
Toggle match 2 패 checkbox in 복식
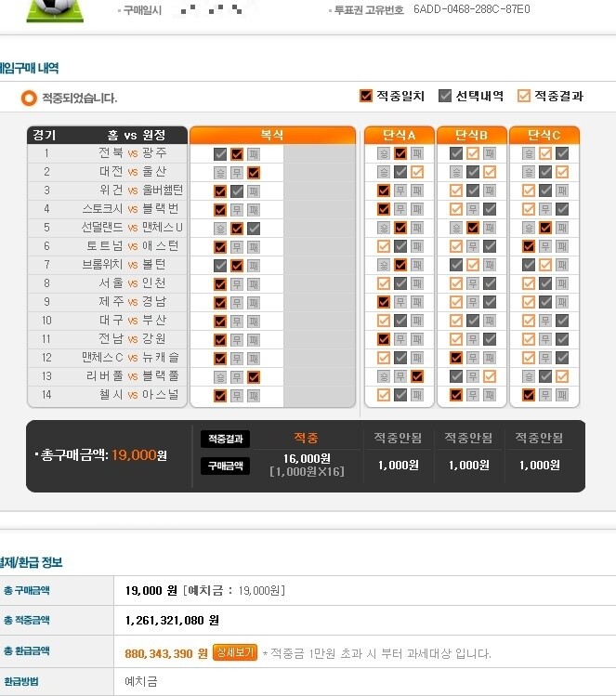(x=254, y=173)
